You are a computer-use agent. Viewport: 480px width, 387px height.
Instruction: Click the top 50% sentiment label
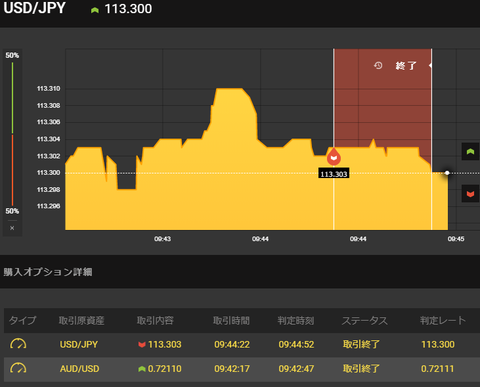pyautogui.click(x=12, y=55)
